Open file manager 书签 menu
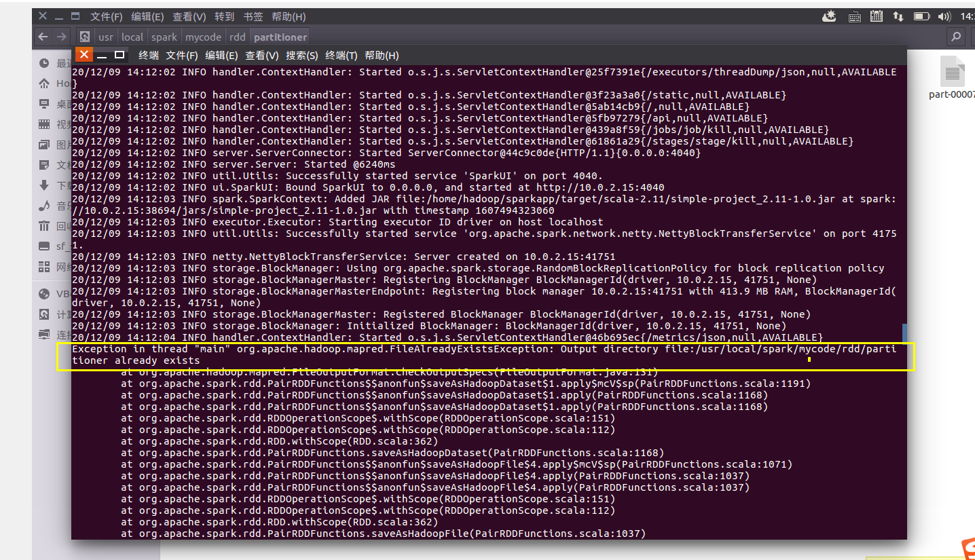This screenshot has width=975, height=560. tap(253, 16)
